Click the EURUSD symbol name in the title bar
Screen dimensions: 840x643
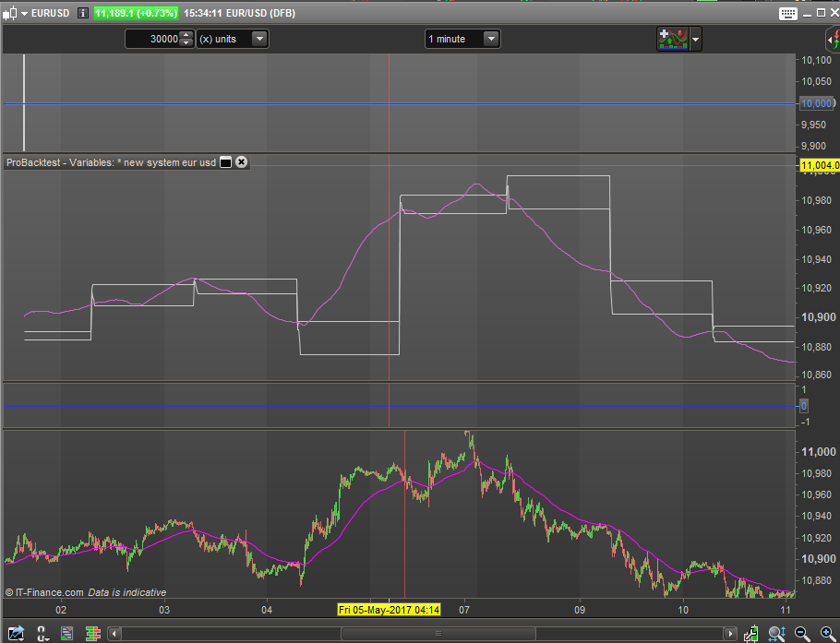pos(51,14)
